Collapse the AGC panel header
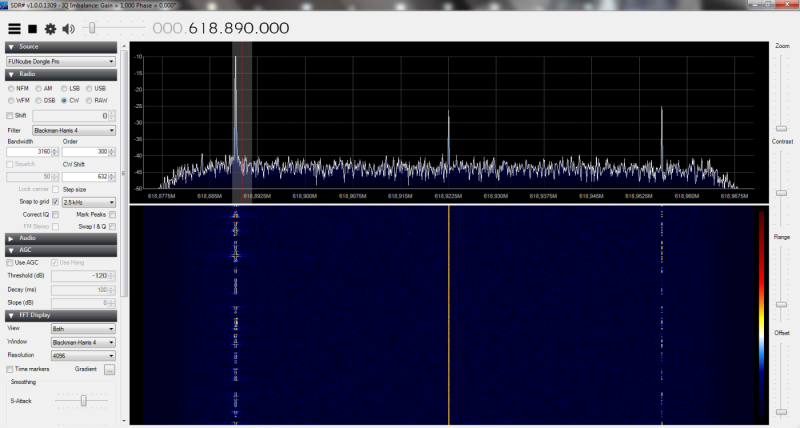This screenshot has width=800, height=428. tap(61, 250)
